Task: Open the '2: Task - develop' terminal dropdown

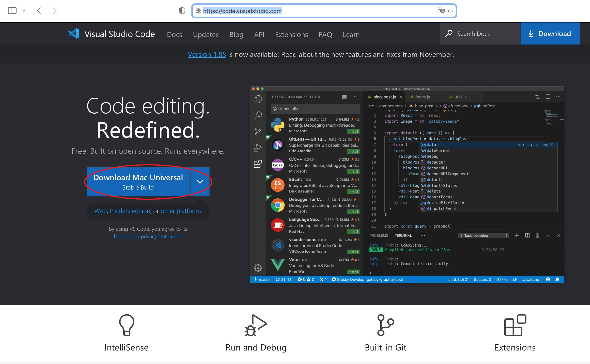Action: [483, 235]
